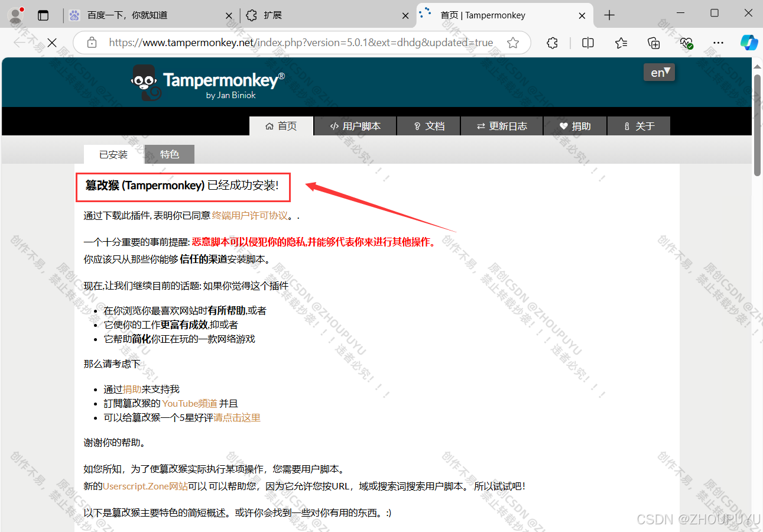Open Settings and more menu
The image size is (763, 532).
pyautogui.click(x=718, y=43)
